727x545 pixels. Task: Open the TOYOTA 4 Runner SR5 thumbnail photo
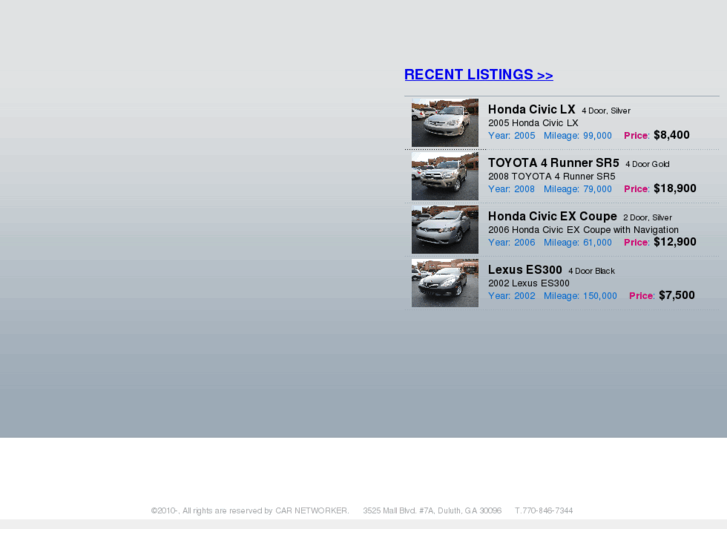click(445, 176)
